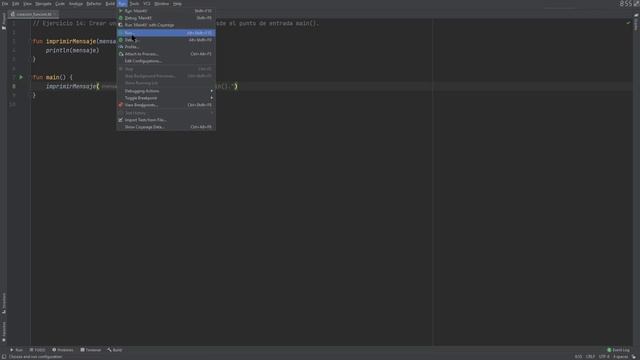Expand the Toggle Breakpoint submenu
This screenshot has width=640, height=360.
(x=166, y=98)
